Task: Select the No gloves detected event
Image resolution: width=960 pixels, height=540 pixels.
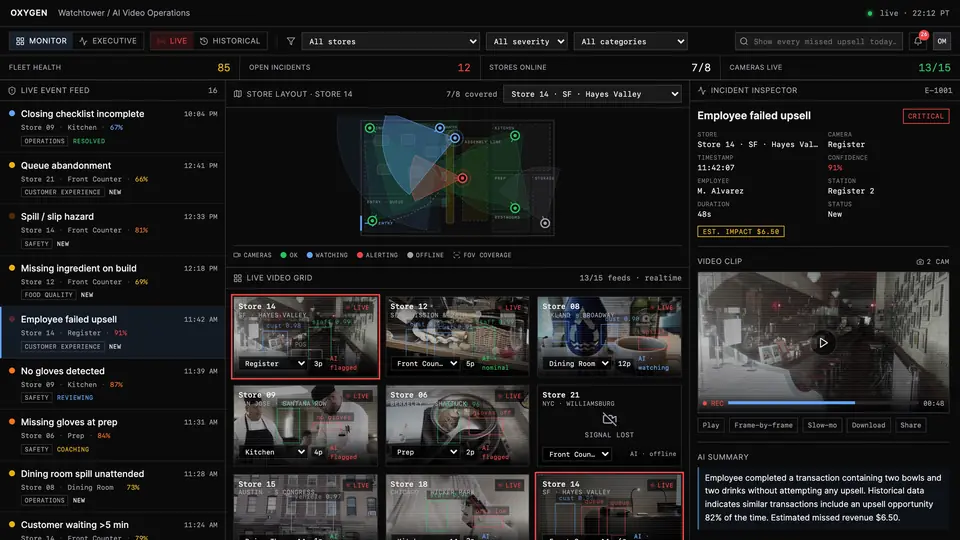Action: pos(113,384)
